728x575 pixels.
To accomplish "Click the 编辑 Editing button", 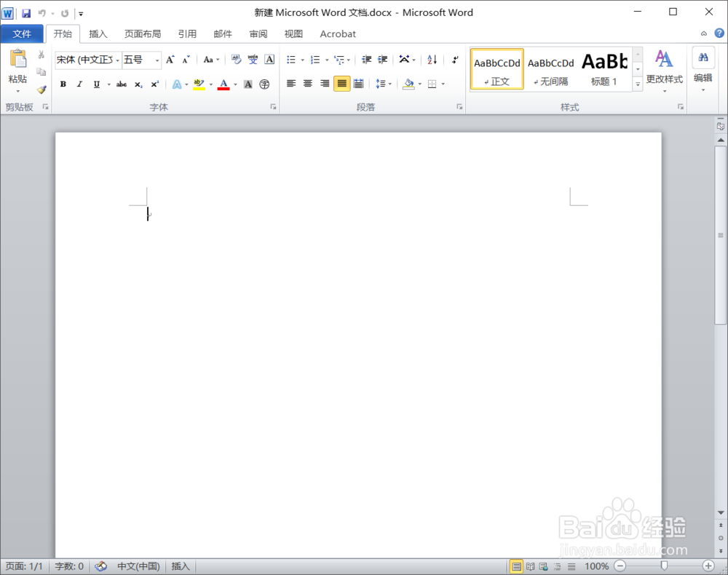I will pyautogui.click(x=703, y=70).
